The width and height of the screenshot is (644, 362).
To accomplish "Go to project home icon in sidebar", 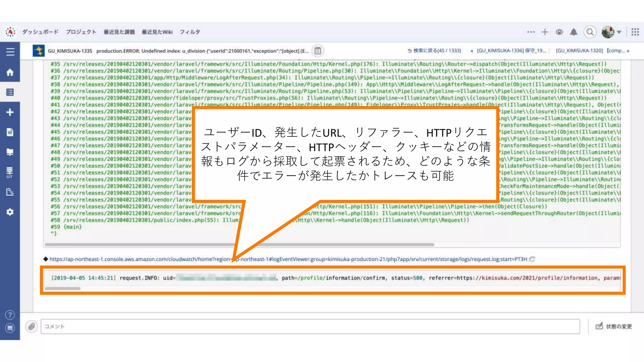I will click(x=10, y=72).
